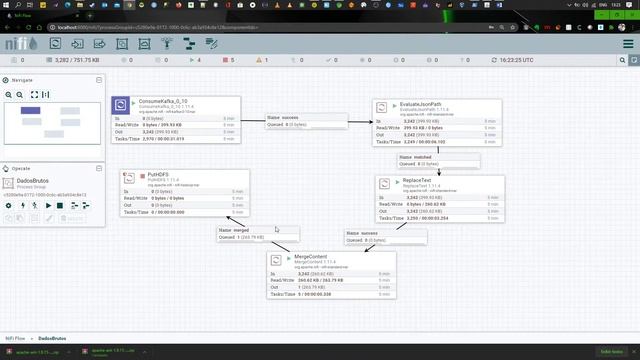Select the stopped PutHDFS processor
The height and width of the screenshot is (360, 640).
coord(184,193)
